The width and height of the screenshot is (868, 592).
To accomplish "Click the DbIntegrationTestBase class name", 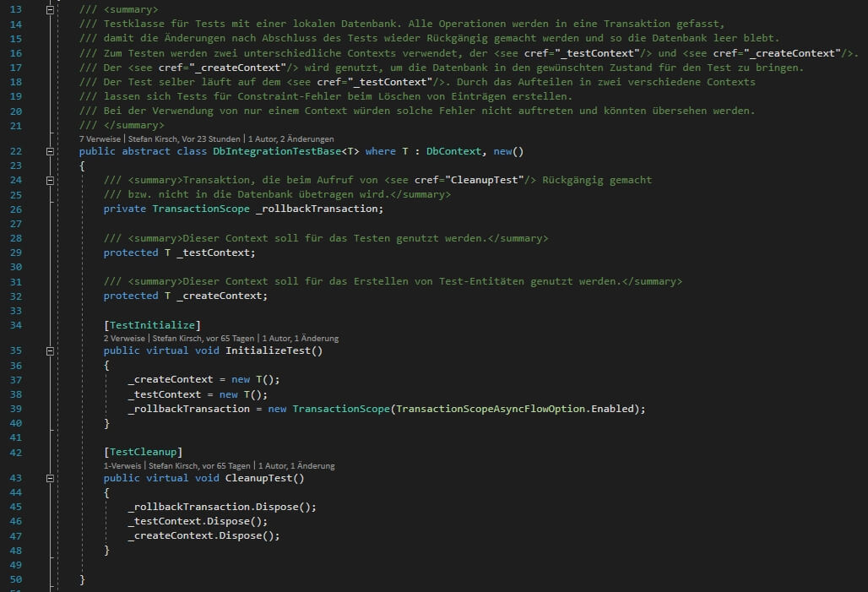I will 277,151.
